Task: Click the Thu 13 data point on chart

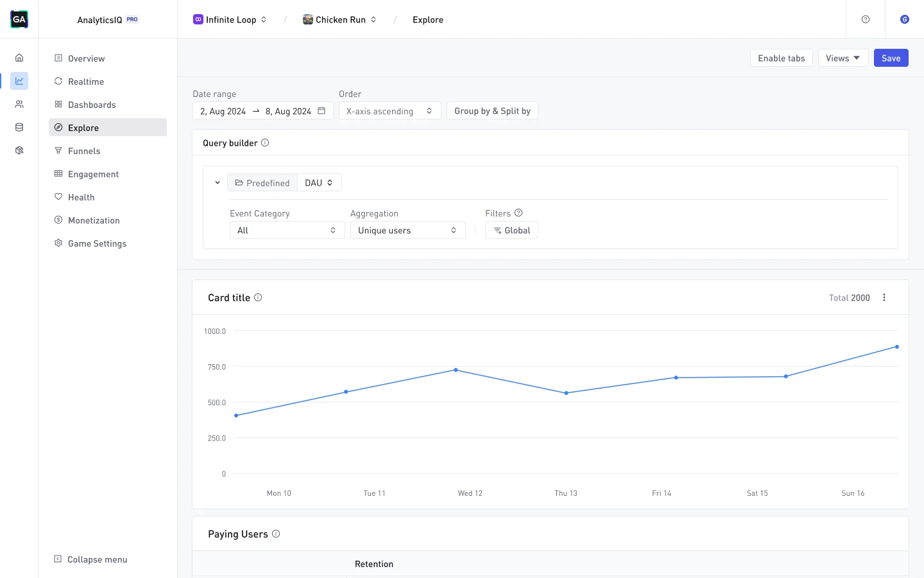Action: pos(566,393)
